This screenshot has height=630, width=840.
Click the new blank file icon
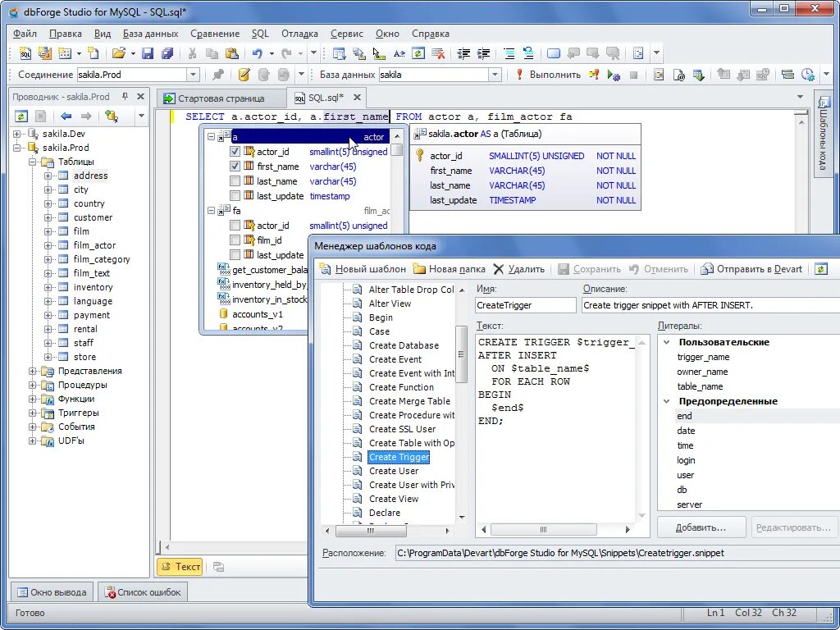(x=94, y=53)
